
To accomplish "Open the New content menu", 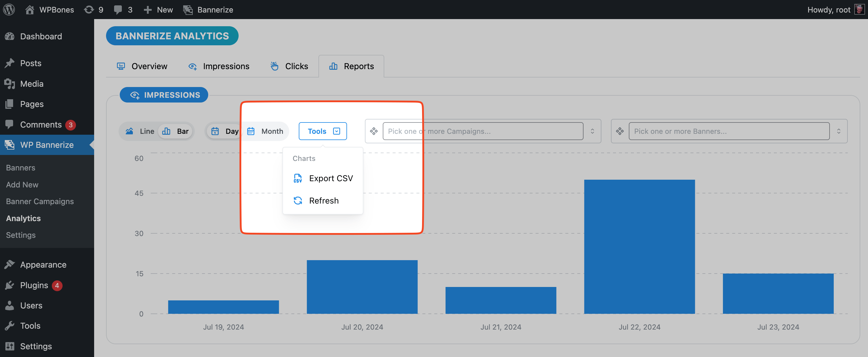I will coord(158,10).
